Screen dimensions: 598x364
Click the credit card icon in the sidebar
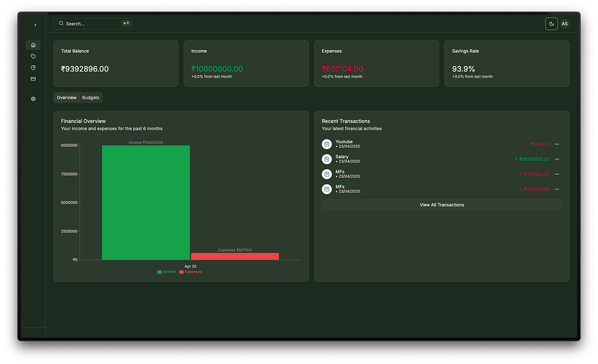coord(33,78)
